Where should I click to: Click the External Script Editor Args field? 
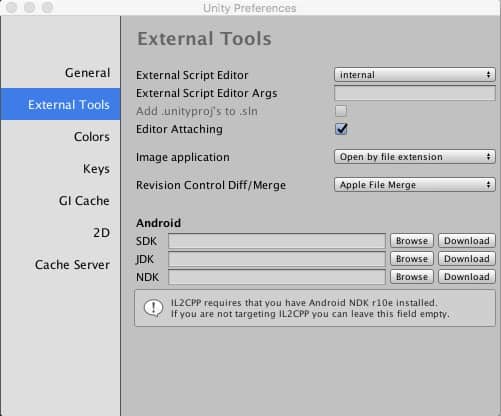point(415,93)
